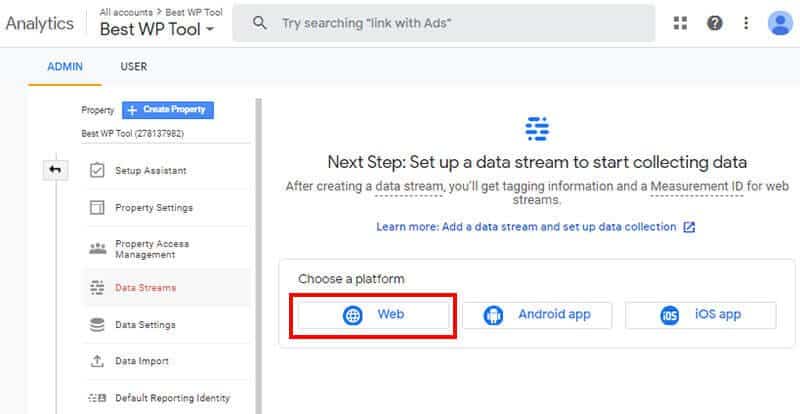Switch to the USER tab

(x=134, y=67)
